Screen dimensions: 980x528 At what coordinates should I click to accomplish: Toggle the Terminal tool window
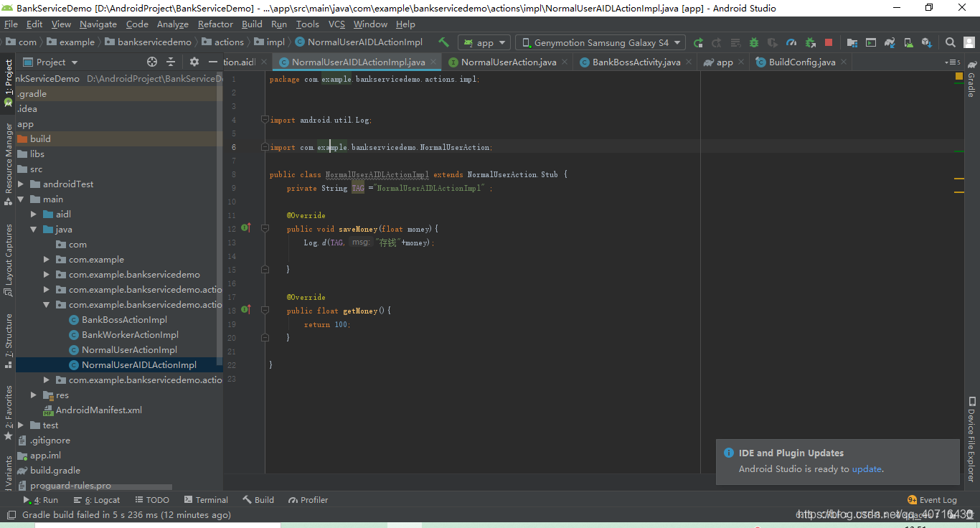point(206,500)
